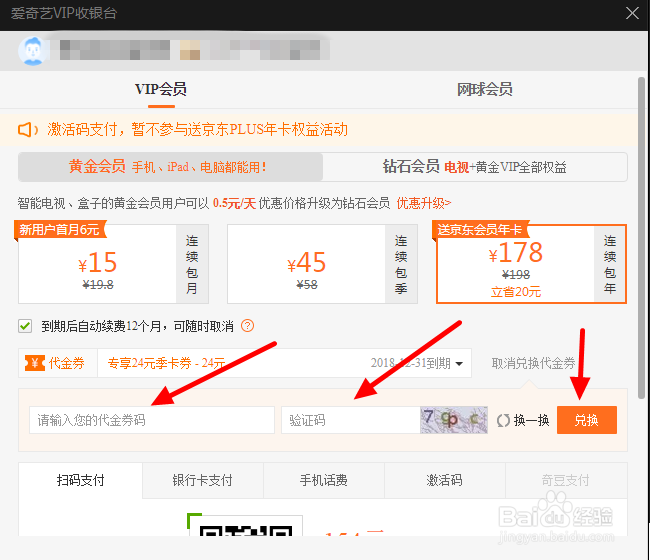Open 扫码支付 payment tab
650x560 pixels.
tap(80, 480)
